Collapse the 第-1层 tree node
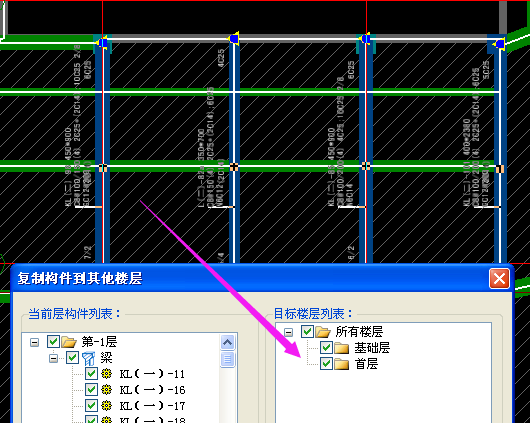Image resolution: width=530 pixels, height=423 pixels. (34, 342)
